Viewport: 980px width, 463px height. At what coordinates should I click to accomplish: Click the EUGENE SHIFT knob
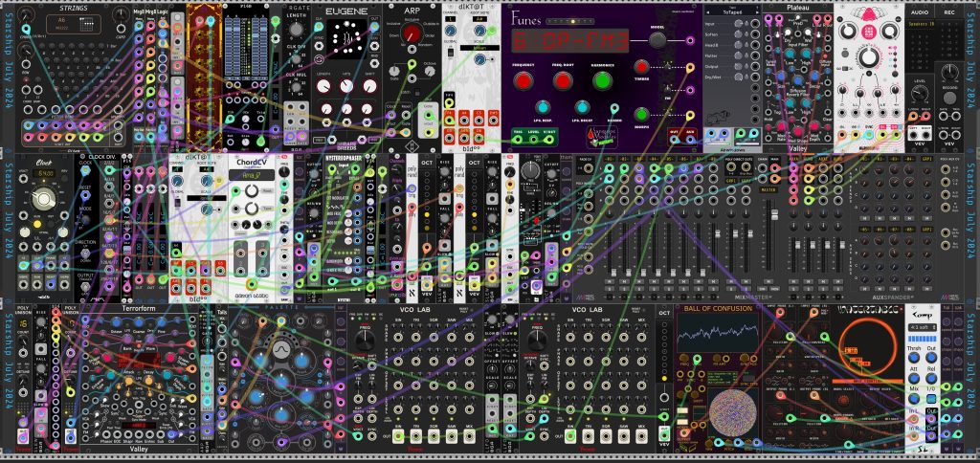pos(369,86)
